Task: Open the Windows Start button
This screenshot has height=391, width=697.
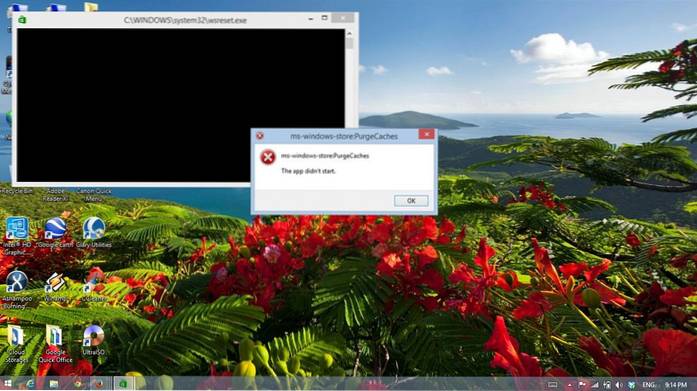Action: pos(7,384)
